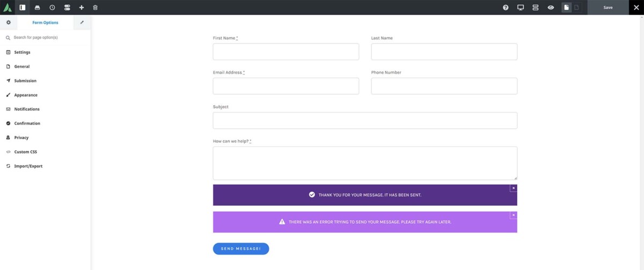This screenshot has width=644, height=270.
Task: Open the wireframe layout view icon
Action: [x=536, y=8]
